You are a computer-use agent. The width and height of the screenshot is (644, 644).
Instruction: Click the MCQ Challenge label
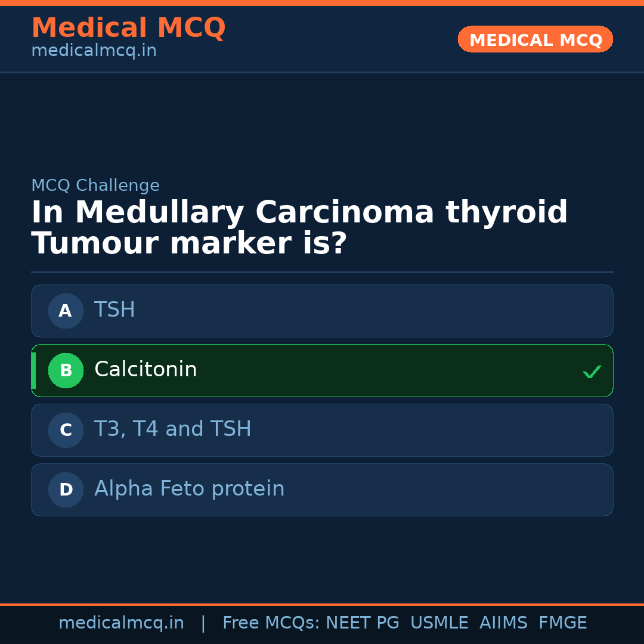coord(95,185)
